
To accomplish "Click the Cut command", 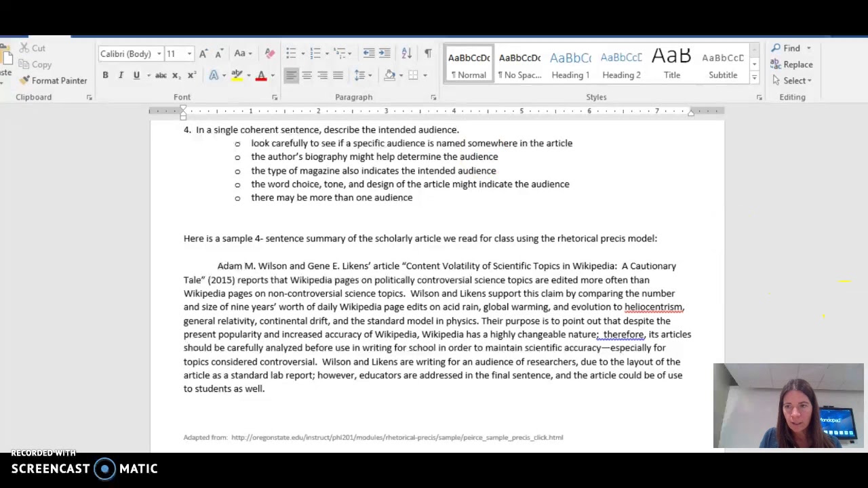I will (32, 48).
